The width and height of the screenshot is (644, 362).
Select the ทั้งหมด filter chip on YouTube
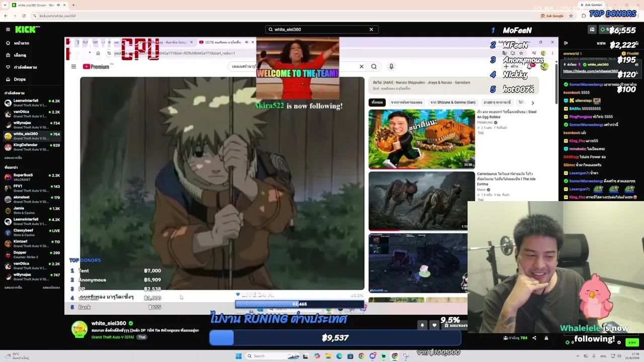377,103
